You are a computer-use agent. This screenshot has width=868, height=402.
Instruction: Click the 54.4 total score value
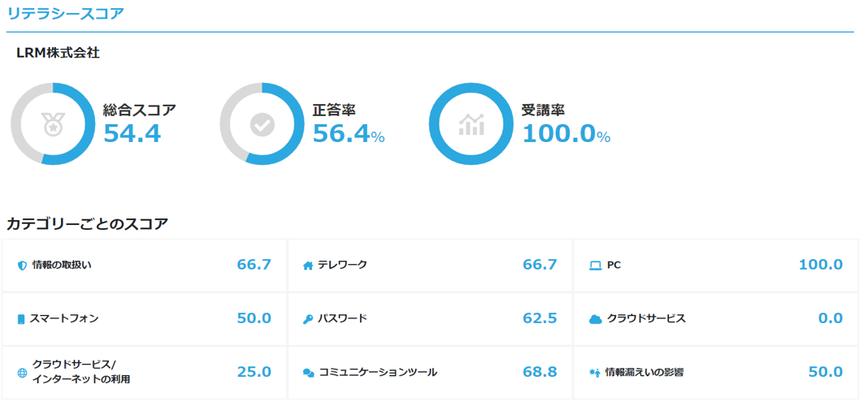pos(132,133)
